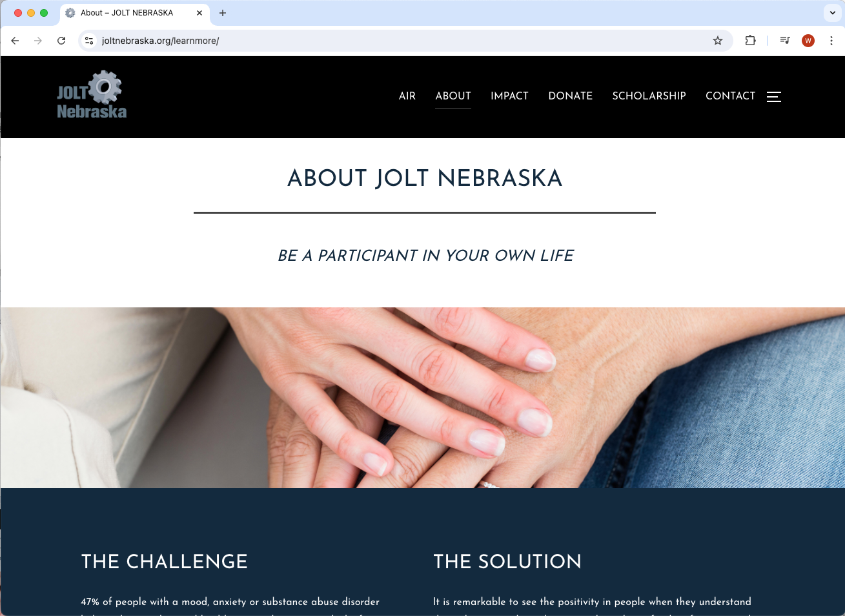View site information icon in address bar
845x616 pixels.
pyautogui.click(x=89, y=41)
